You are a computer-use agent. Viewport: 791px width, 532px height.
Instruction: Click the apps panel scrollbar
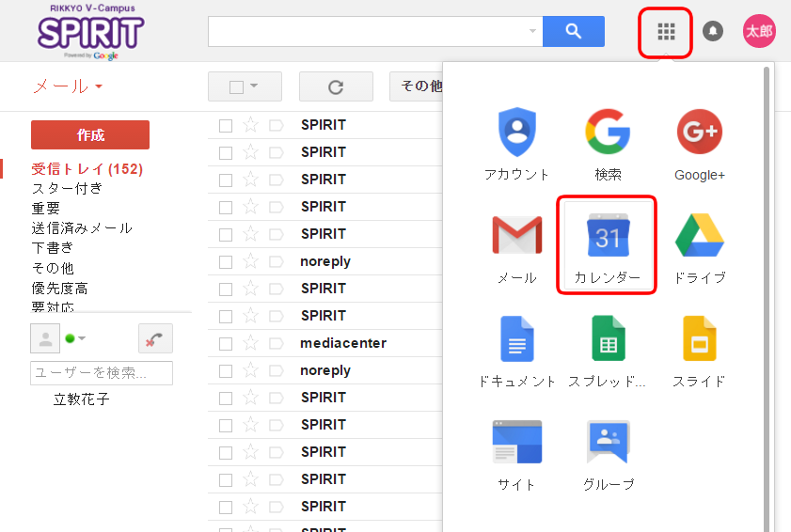click(x=767, y=298)
